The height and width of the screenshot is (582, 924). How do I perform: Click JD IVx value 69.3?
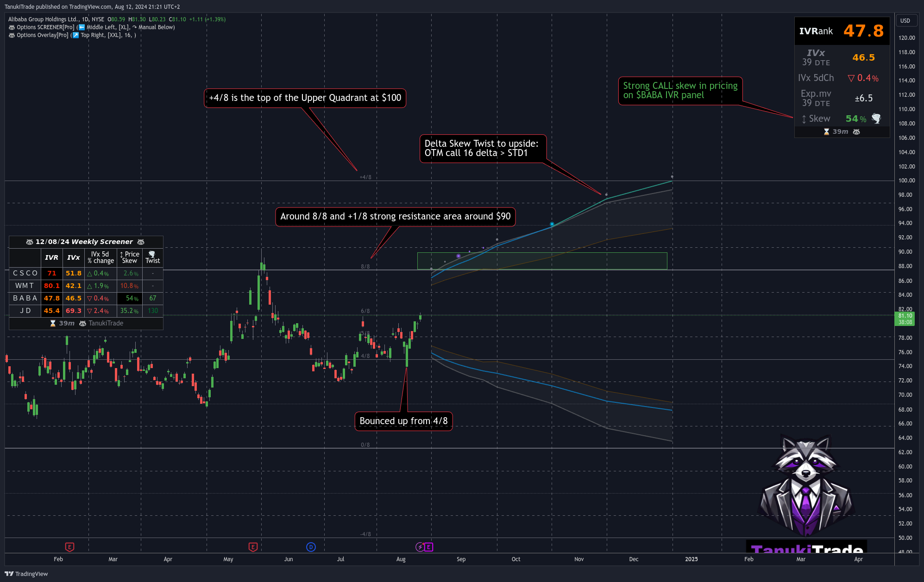coord(73,311)
